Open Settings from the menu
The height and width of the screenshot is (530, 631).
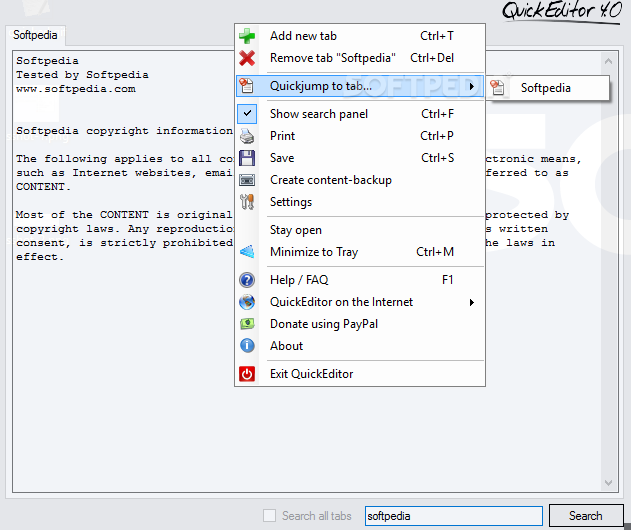[x=360, y=202]
